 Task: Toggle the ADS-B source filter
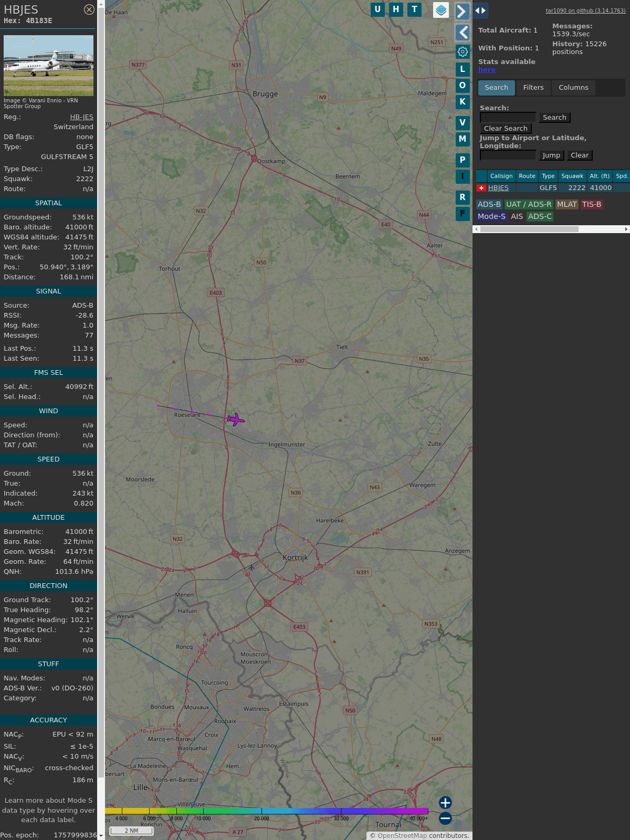coord(489,204)
